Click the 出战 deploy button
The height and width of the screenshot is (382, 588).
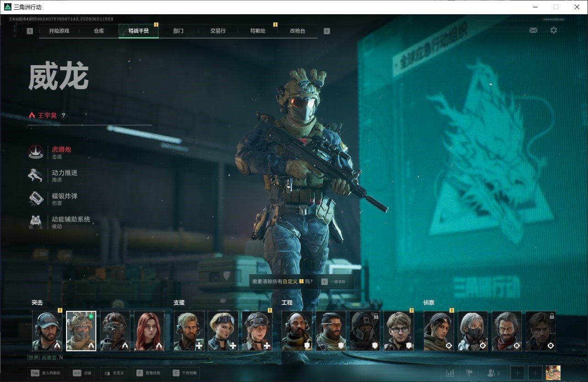point(83,373)
